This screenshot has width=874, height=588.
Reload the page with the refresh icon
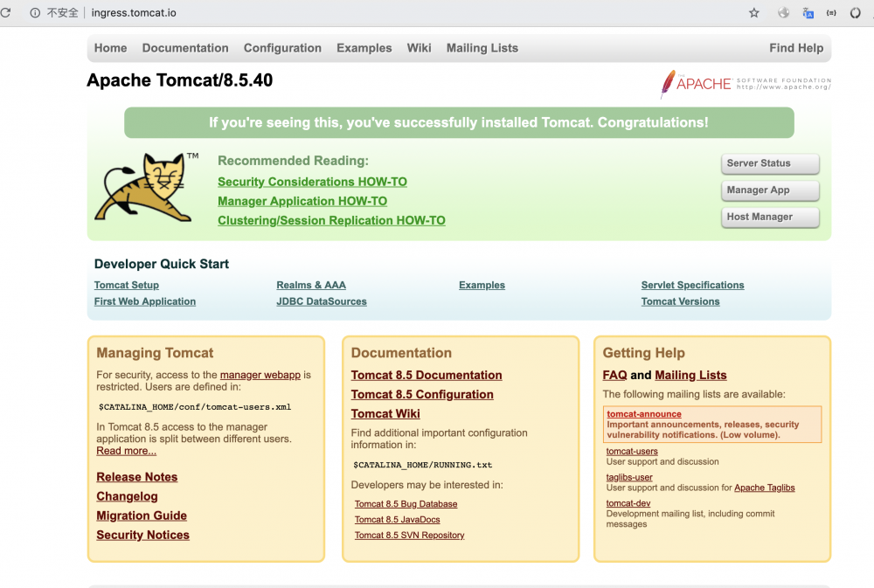(5, 12)
